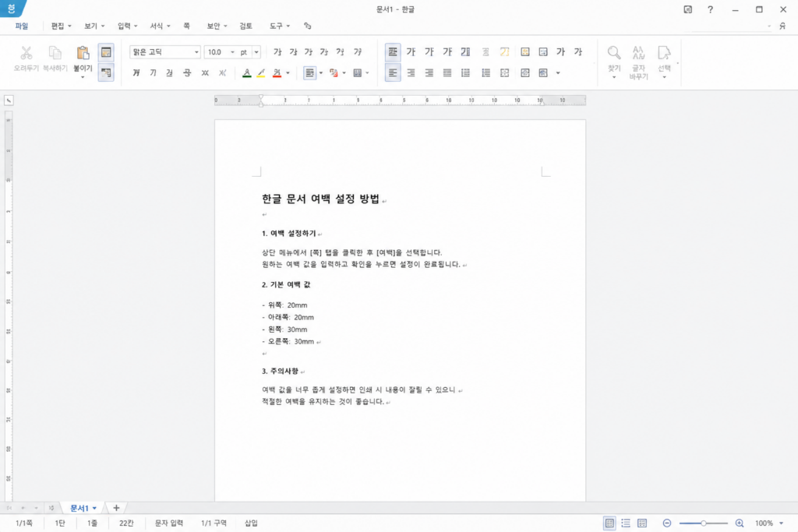
Task: Switch to the first page view mode icon
Action: (x=609, y=523)
